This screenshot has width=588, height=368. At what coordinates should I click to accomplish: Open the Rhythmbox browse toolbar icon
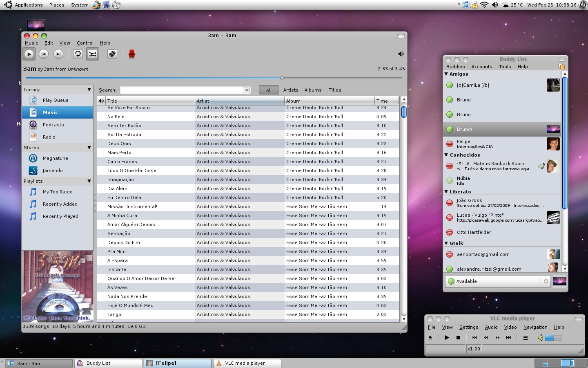point(112,54)
